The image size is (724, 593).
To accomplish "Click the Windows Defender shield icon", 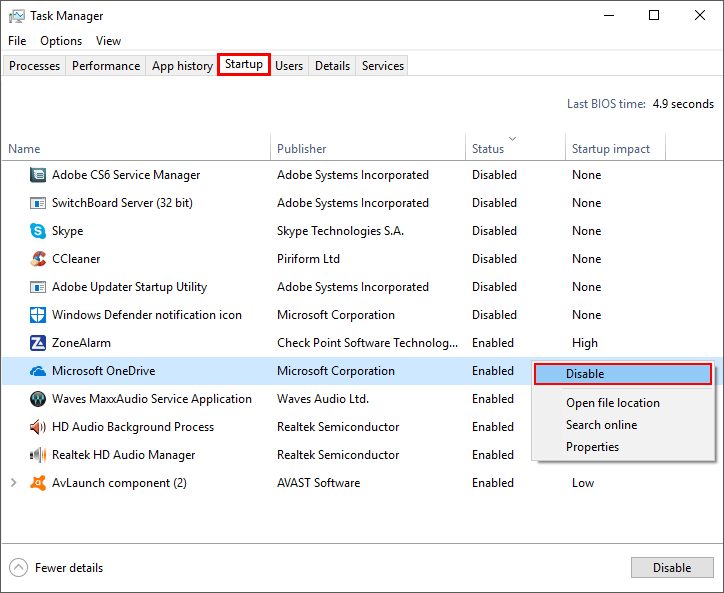I will tap(38, 315).
